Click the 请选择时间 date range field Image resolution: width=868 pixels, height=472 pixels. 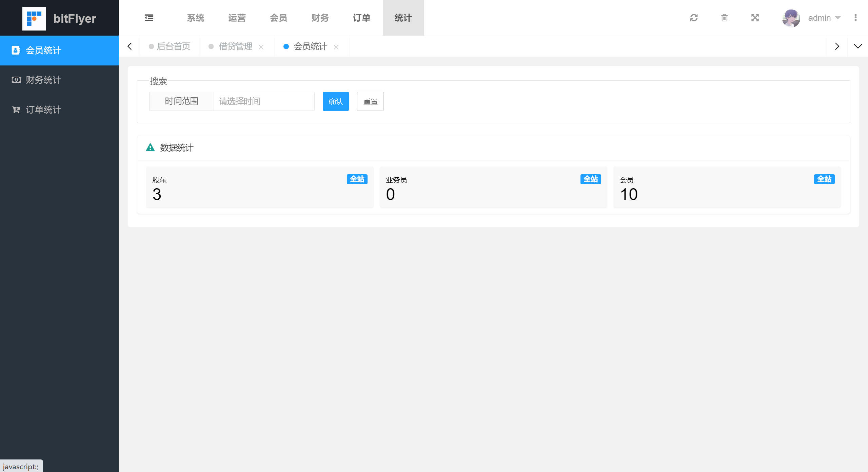264,101
